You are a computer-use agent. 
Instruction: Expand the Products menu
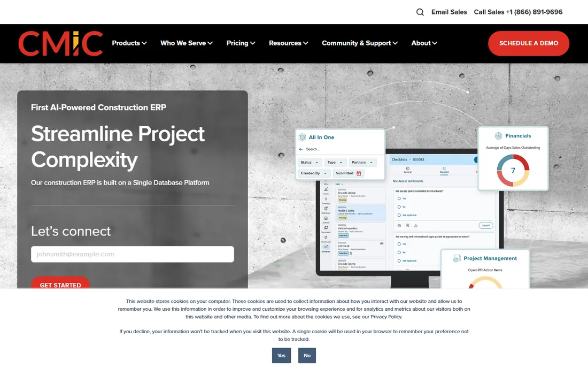129,43
